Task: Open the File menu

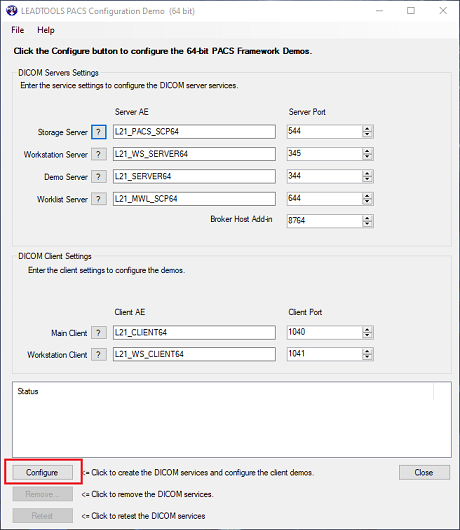Action: (18, 30)
